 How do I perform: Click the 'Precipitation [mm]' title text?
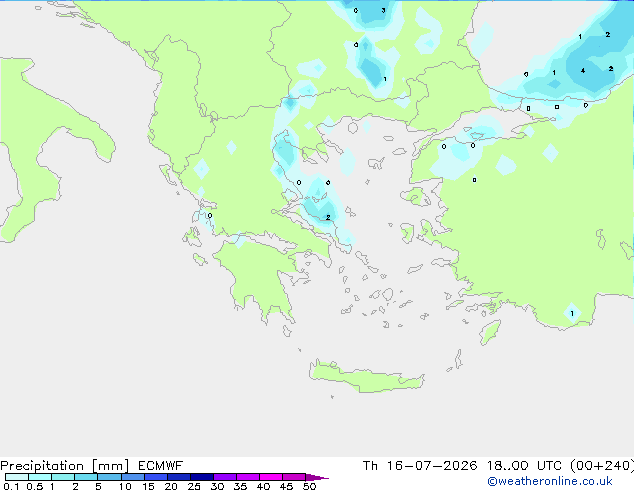pos(64,466)
